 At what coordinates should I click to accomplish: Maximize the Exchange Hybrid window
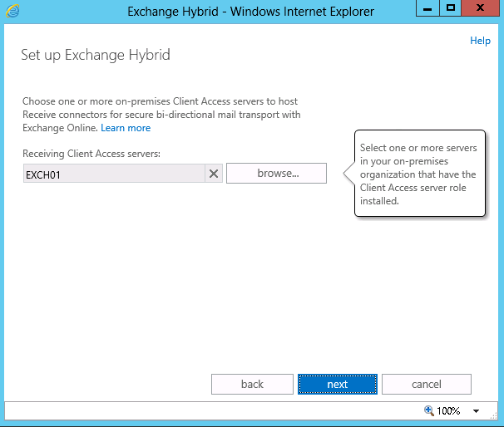click(450, 8)
